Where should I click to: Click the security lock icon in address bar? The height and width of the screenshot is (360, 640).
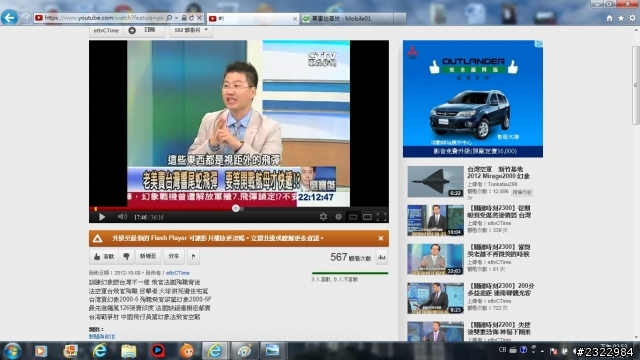(184, 18)
